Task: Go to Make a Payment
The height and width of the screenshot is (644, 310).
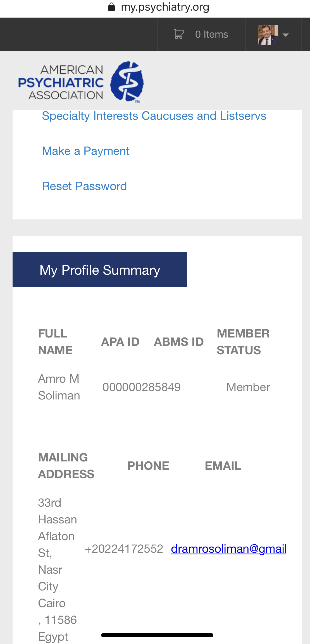Action: coord(85,151)
